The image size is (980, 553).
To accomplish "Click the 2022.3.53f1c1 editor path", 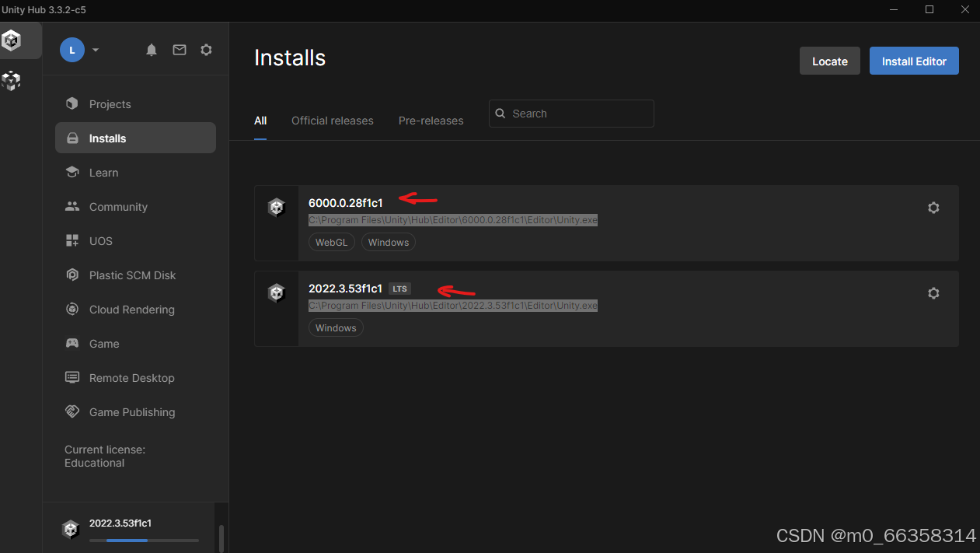I will (453, 306).
